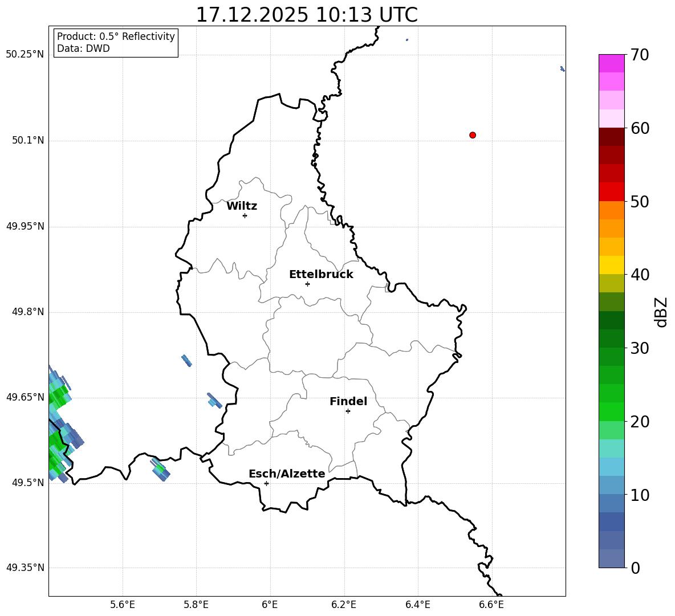Select the Findel label text
675x616 pixels.
pos(348,401)
